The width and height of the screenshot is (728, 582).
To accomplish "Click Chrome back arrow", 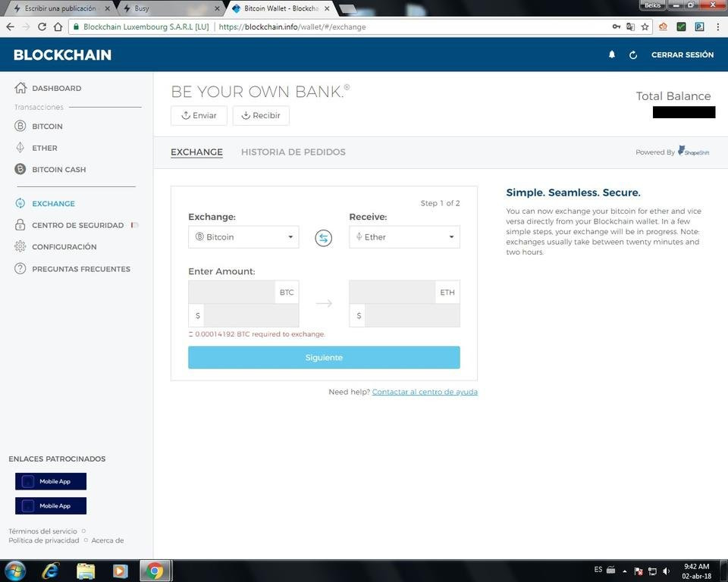I will (10, 27).
